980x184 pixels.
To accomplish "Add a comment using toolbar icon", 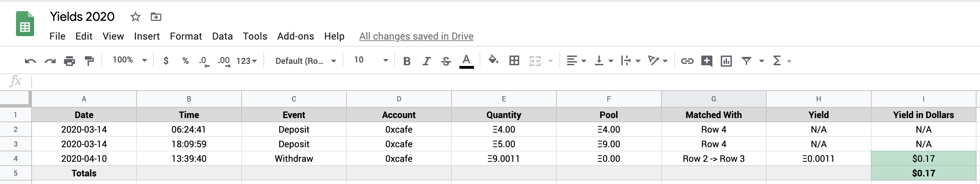I will tap(707, 61).
